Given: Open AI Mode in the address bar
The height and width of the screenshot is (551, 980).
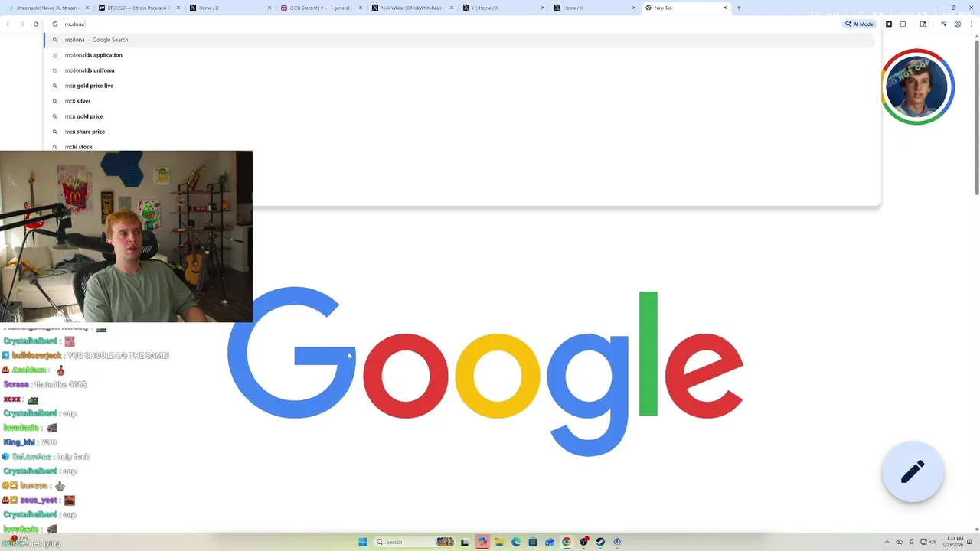Looking at the screenshot, I should [860, 24].
